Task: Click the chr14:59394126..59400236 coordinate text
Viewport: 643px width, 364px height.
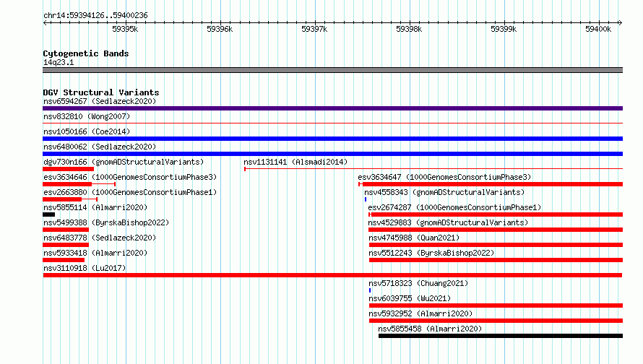Action: pyautogui.click(x=95, y=15)
